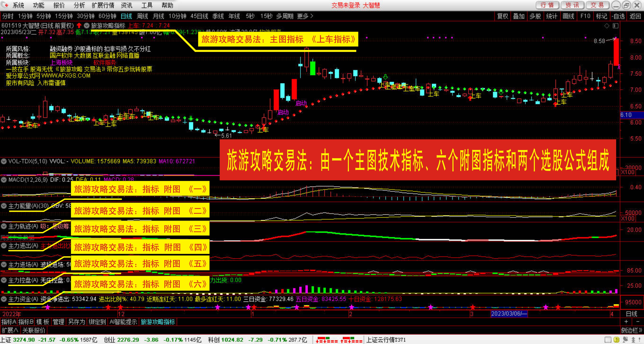Toggle the round button beside 主力资金 indicator
Screen dimensions: 644x344
[4, 299]
